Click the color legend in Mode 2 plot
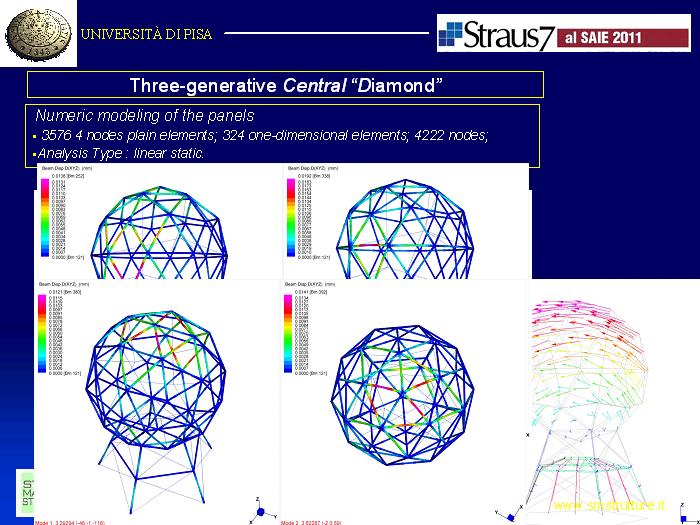700x525 pixels. tap(291, 333)
